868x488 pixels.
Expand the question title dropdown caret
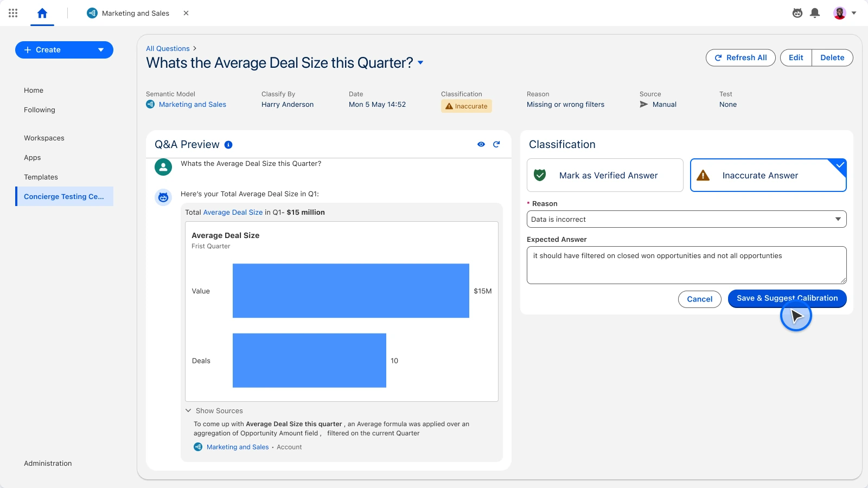420,63
